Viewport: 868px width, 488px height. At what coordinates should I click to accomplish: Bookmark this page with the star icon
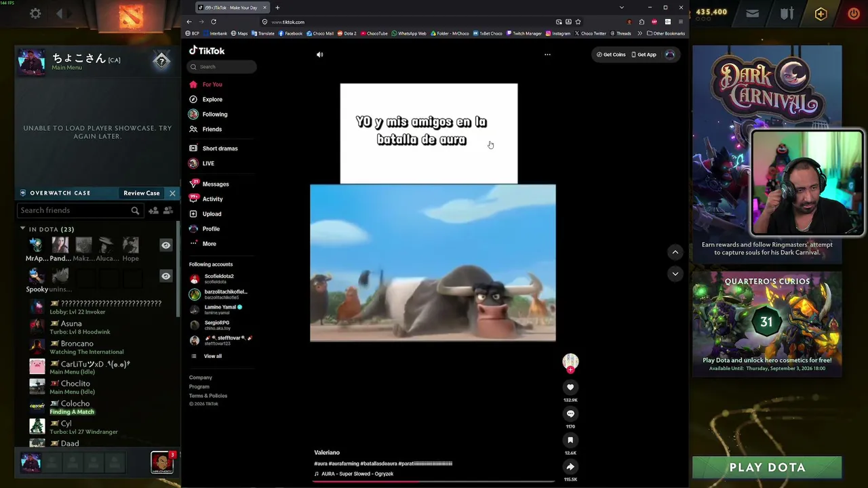[x=578, y=22]
